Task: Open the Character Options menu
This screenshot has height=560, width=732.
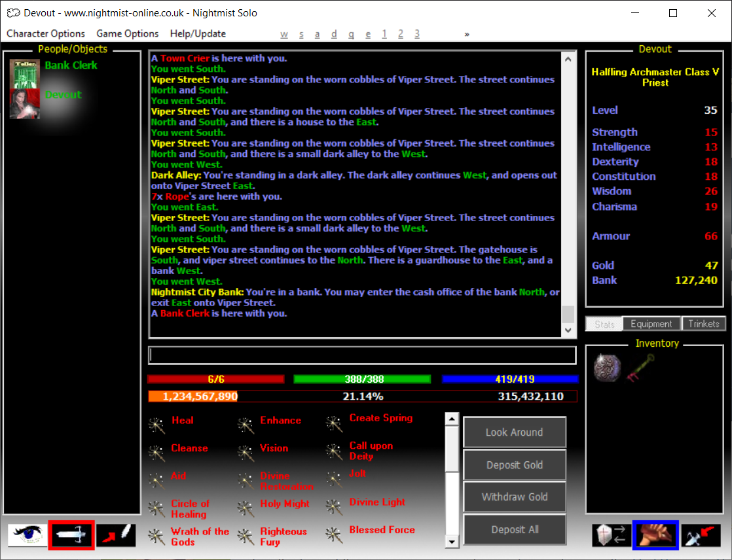Action: click(46, 33)
